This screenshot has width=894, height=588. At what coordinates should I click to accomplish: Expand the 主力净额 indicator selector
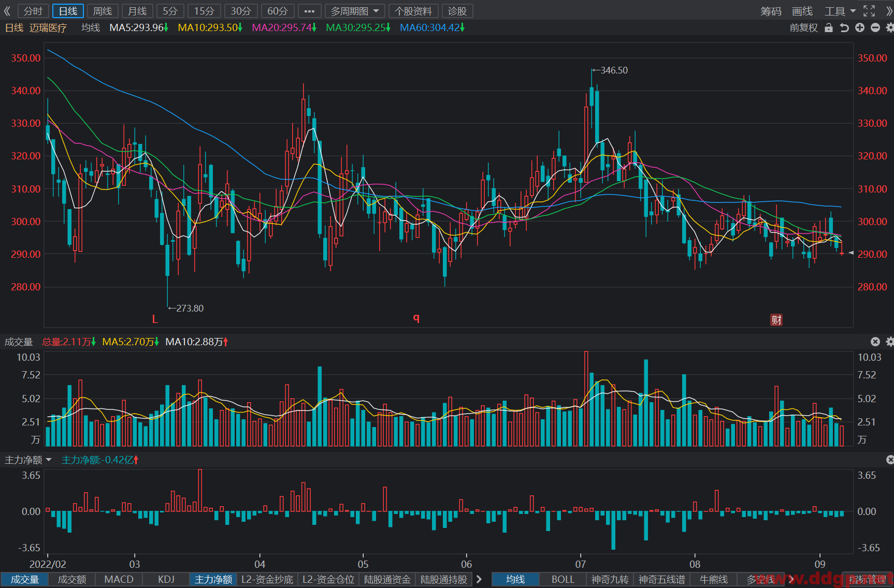pos(28,460)
